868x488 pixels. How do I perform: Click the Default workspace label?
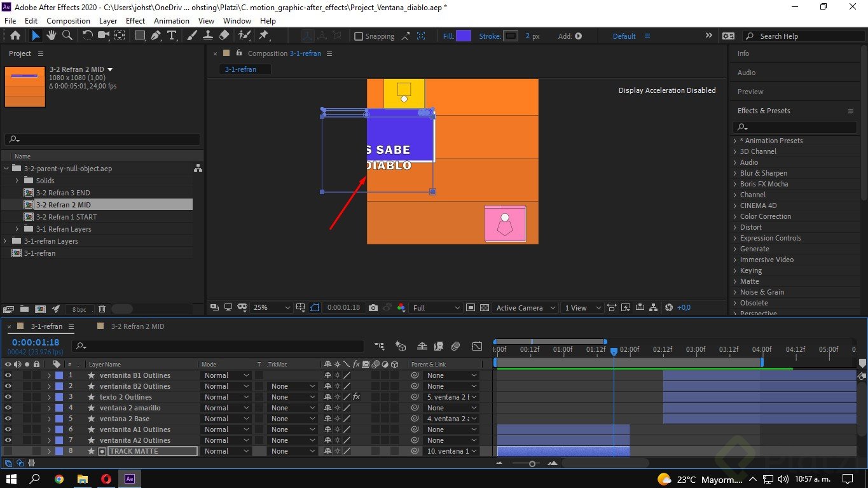click(624, 36)
